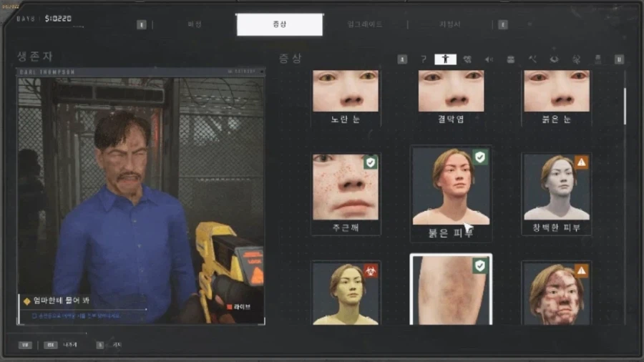
Task: Select the highlighted skin rash symptom card
Action: point(451,291)
